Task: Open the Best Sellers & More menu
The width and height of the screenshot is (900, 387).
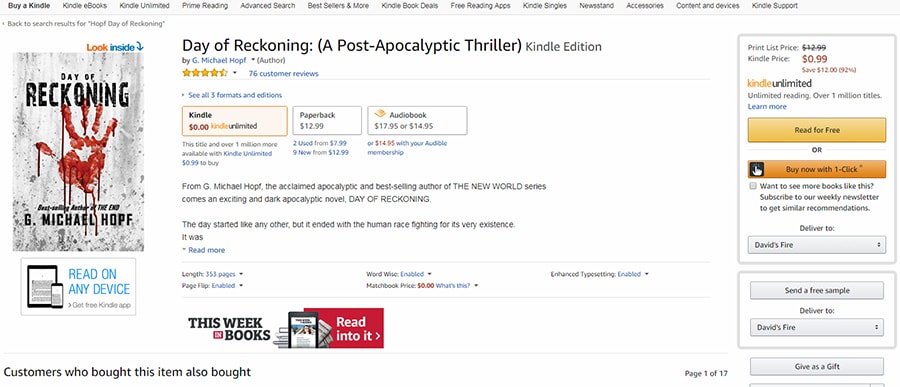Action: (338, 6)
